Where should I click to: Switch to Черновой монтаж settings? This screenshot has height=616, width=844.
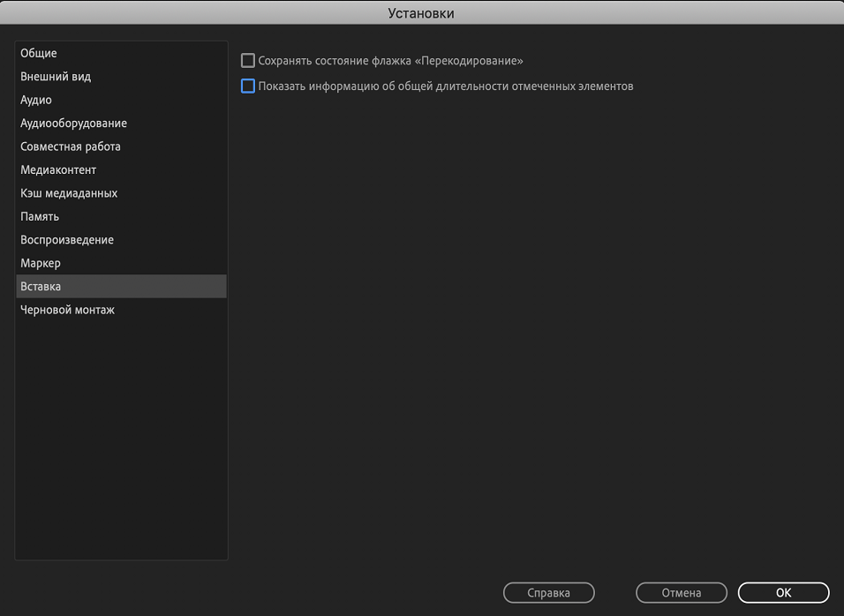point(68,310)
